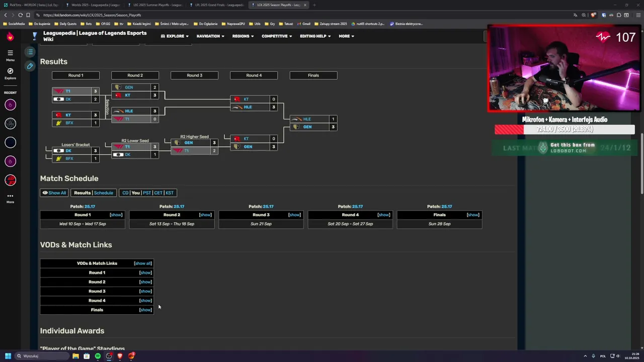
Task: Open the COMPETITIVE dropdown menu
Action: point(277,36)
